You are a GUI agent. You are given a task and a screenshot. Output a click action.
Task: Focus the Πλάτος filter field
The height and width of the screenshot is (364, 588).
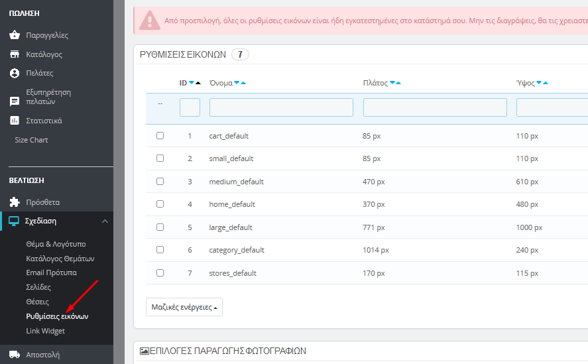coord(435,107)
